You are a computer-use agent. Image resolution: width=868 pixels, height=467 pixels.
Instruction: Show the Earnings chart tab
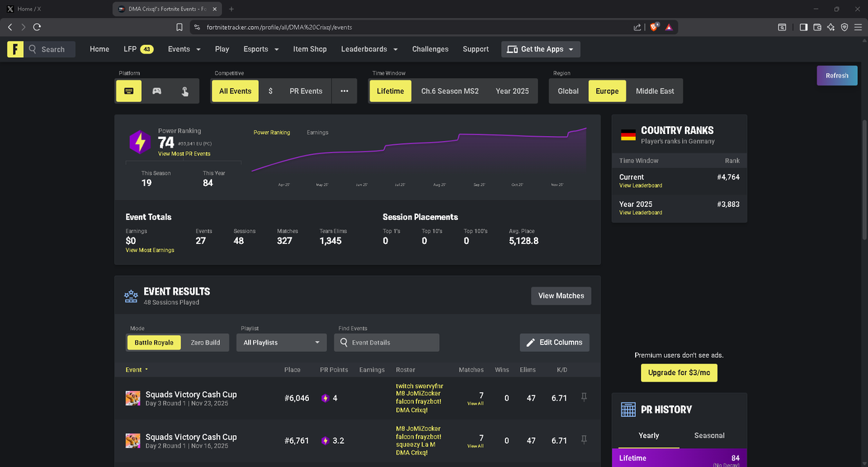[x=318, y=132]
